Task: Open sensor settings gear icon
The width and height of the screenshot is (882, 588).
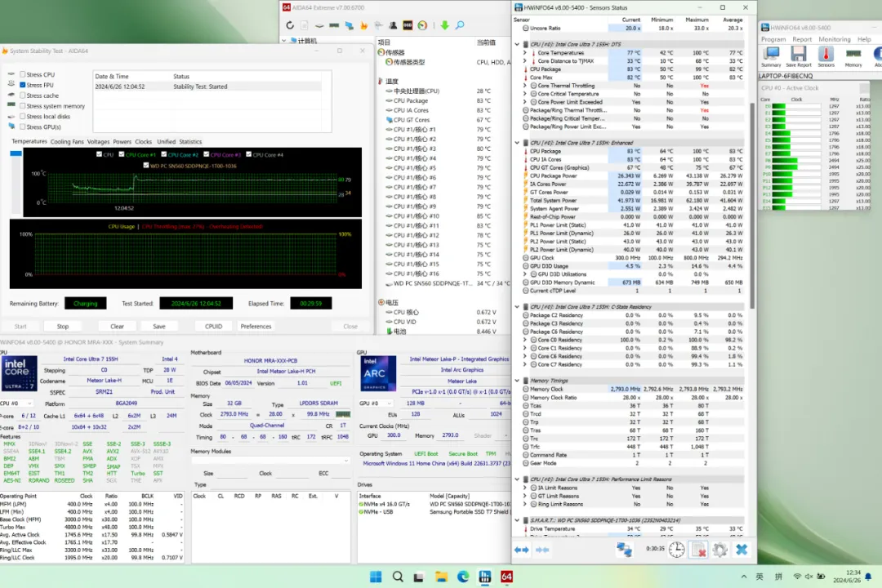Action: coord(719,550)
